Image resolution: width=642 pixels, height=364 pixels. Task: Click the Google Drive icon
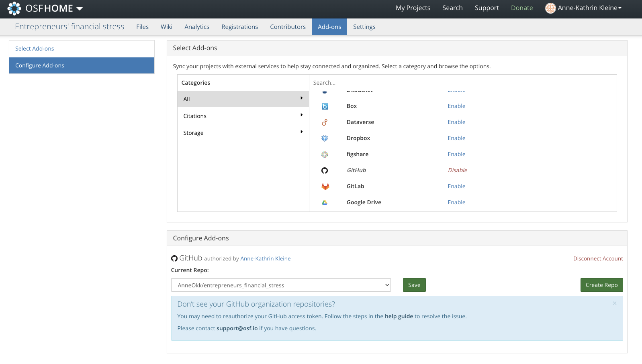point(325,203)
